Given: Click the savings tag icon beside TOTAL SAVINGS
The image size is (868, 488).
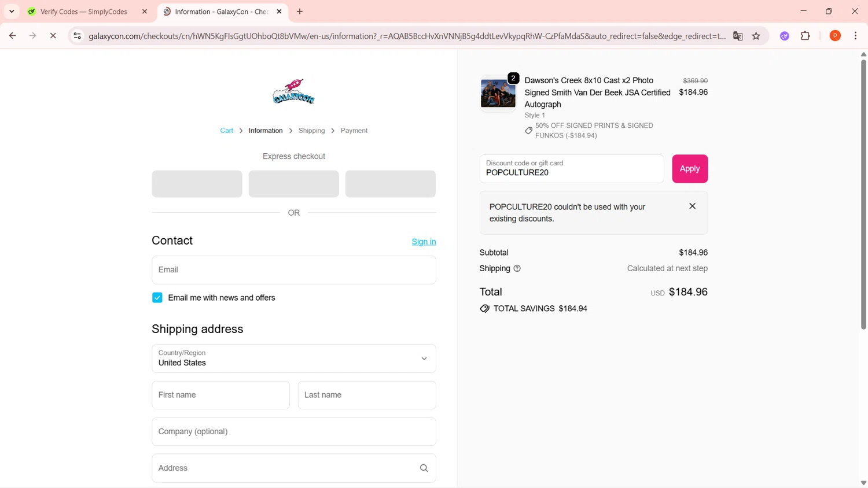Looking at the screenshot, I should (x=484, y=309).
